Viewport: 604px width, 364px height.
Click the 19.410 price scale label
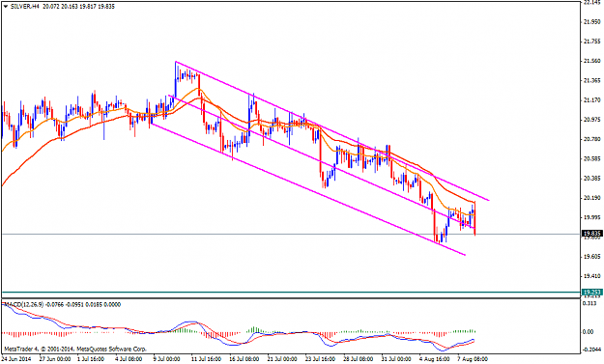pos(592,276)
